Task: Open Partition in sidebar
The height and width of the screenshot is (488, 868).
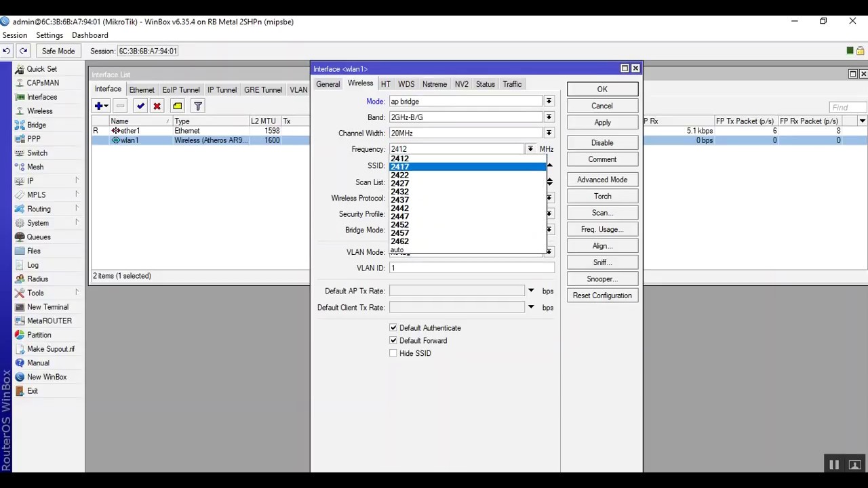Action: click(39, 335)
